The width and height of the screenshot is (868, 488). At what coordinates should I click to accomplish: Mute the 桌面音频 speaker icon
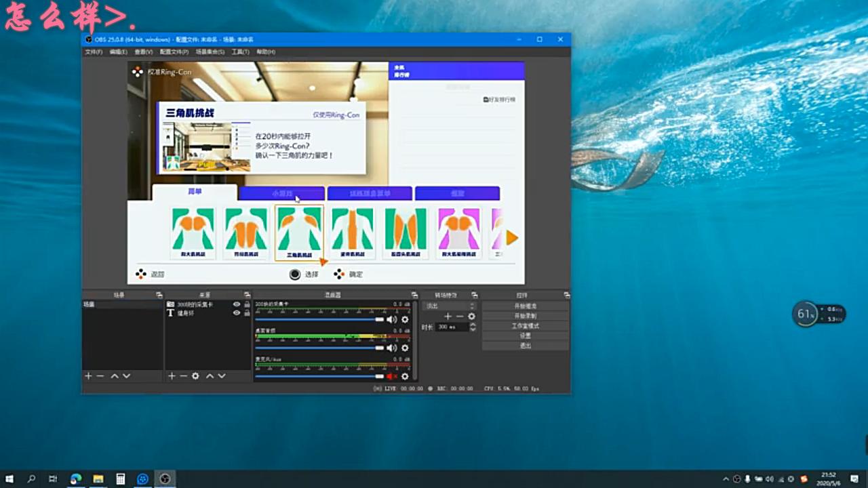pyautogui.click(x=391, y=348)
